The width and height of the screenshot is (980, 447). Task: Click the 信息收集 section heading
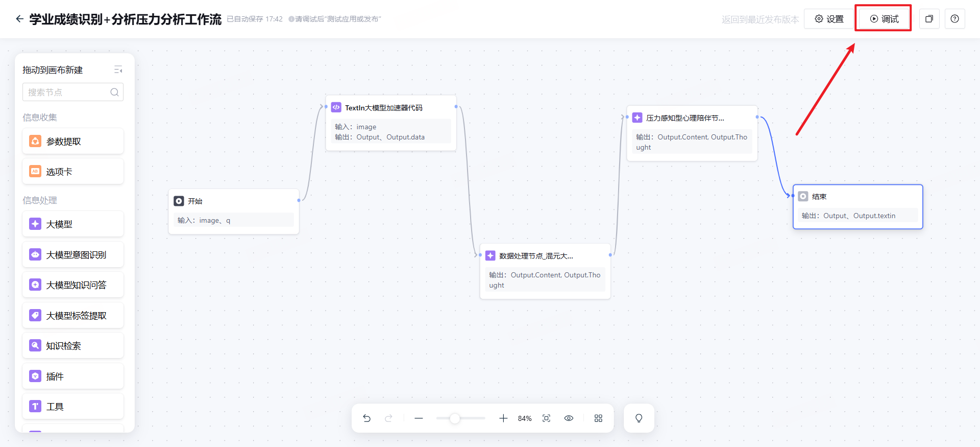click(x=40, y=117)
